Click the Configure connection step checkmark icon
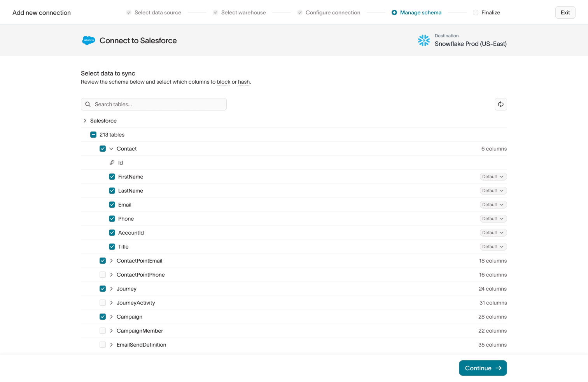 pyautogui.click(x=300, y=12)
